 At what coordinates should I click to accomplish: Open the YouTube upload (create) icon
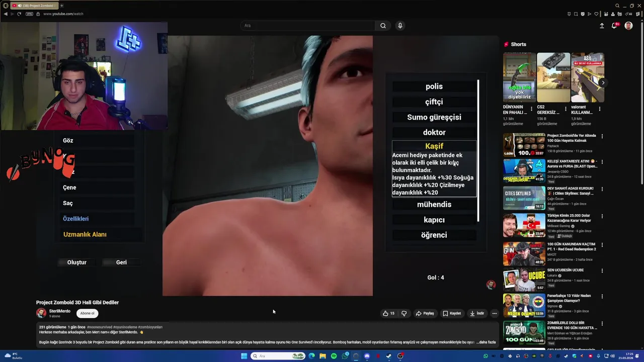click(602, 26)
